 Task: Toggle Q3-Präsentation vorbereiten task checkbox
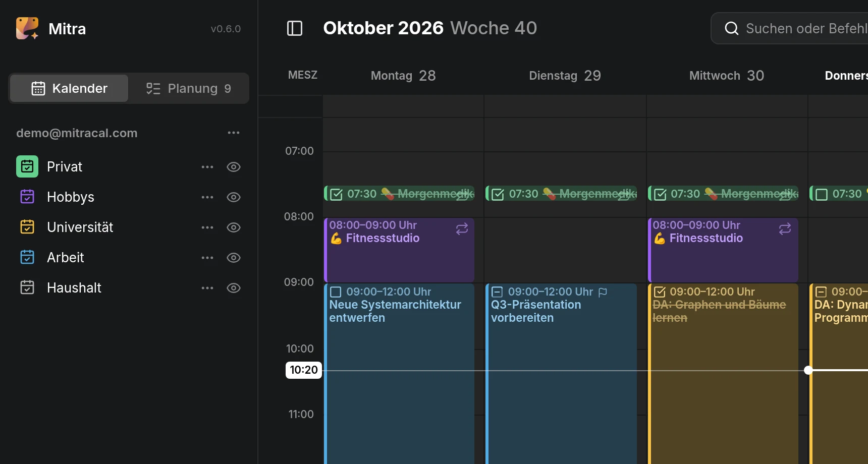click(497, 292)
